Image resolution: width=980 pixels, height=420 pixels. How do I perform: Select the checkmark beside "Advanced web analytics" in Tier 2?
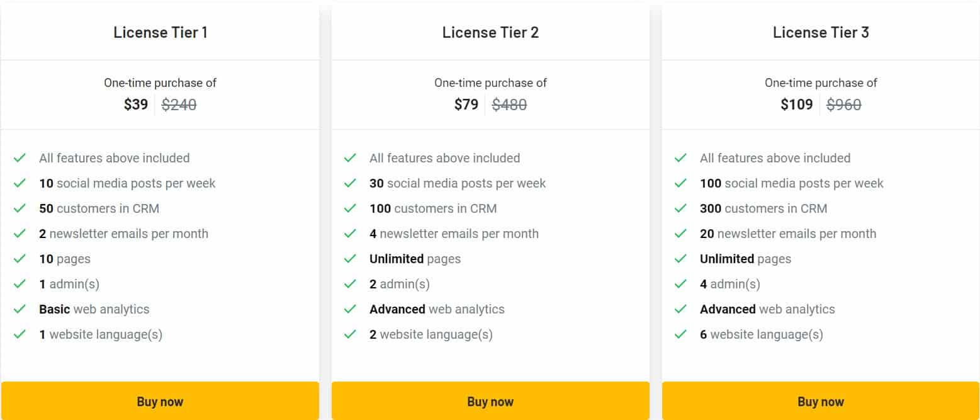pos(351,309)
